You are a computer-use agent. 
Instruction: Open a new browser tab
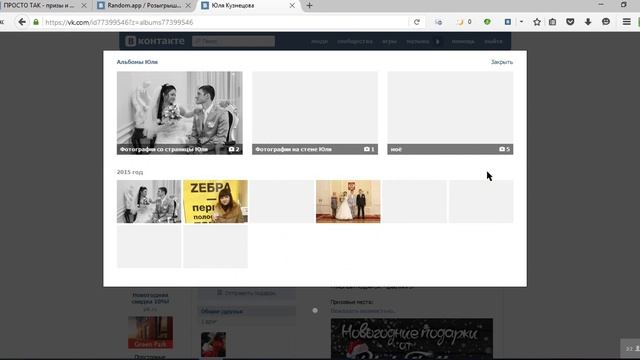point(309,5)
